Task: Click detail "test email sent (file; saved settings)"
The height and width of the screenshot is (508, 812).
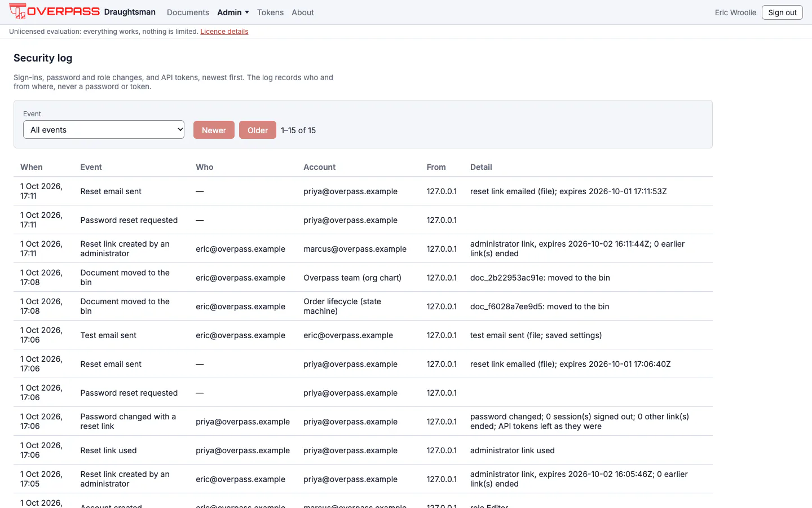Action: pyautogui.click(x=536, y=335)
